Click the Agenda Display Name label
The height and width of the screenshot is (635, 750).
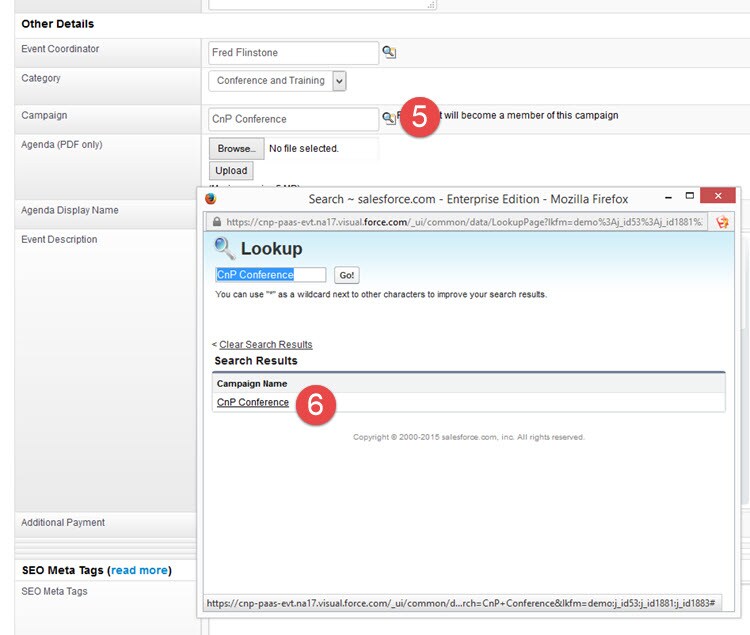coord(70,210)
